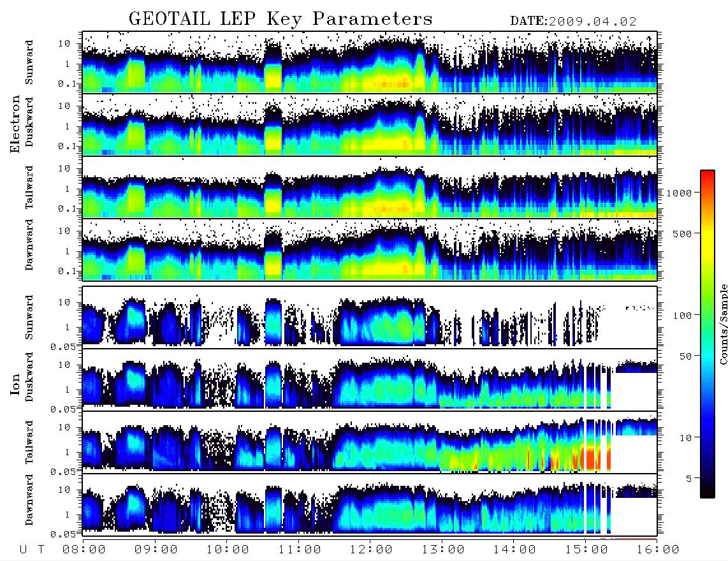728x561 pixels.
Task: Click the 08:00 time tick label
Action: 84,550
